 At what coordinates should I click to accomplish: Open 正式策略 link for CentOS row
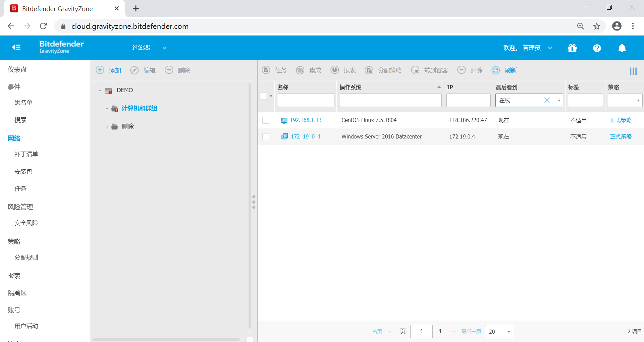621,120
